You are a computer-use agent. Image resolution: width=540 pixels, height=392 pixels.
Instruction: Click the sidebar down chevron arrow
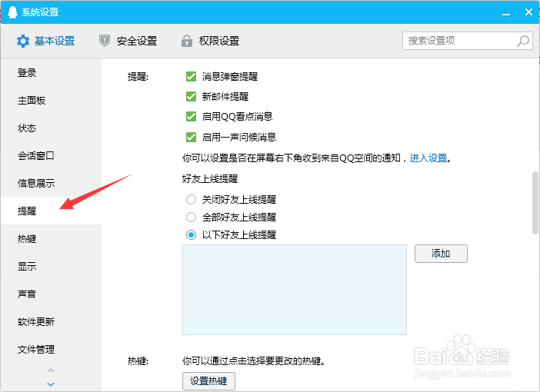click(51, 384)
